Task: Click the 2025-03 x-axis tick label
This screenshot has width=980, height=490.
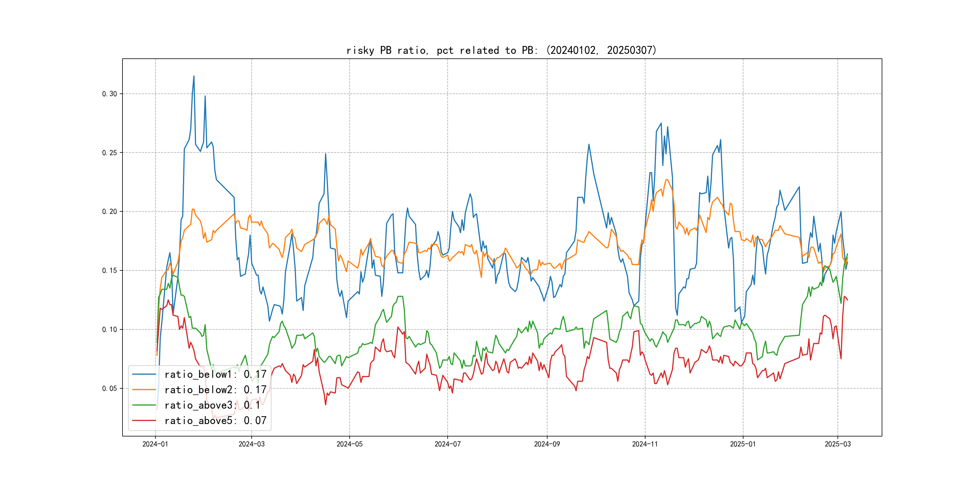Action: click(x=838, y=444)
